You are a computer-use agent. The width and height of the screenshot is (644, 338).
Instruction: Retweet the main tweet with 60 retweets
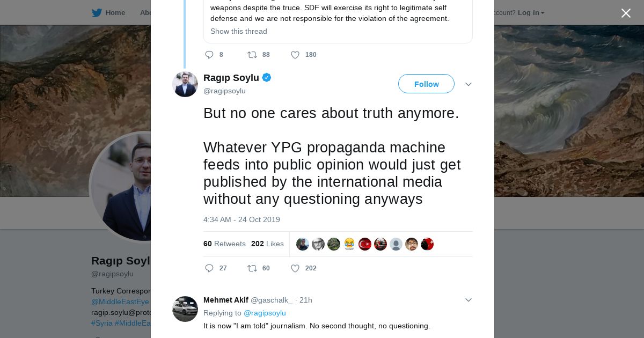tap(252, 268)
